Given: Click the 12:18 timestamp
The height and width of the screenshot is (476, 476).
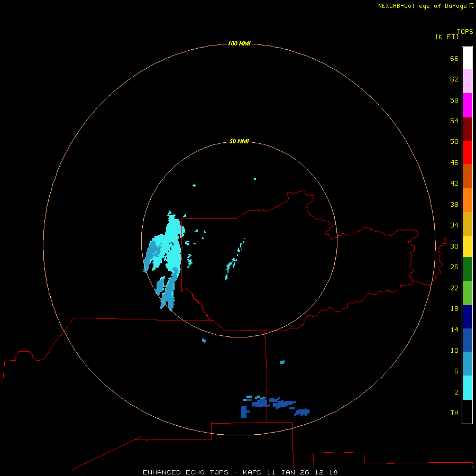Looking at the screenshot, I should (x=326, y=472).
